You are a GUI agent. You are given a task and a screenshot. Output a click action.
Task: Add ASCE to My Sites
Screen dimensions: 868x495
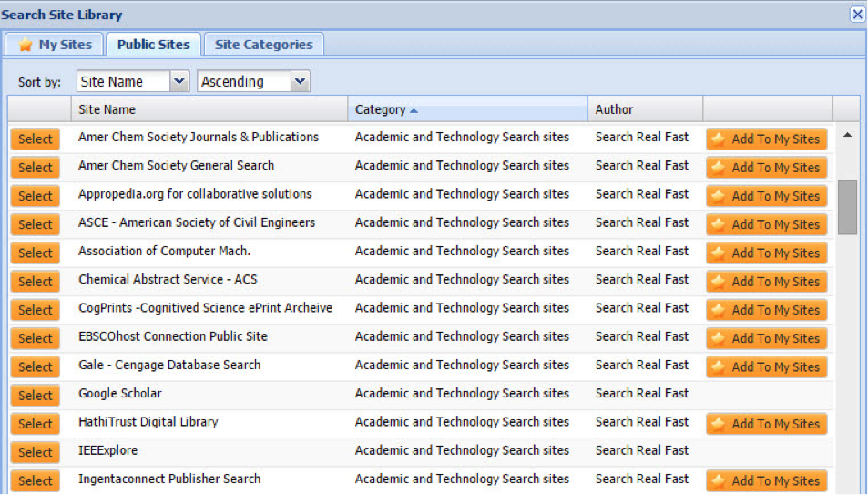767,224
